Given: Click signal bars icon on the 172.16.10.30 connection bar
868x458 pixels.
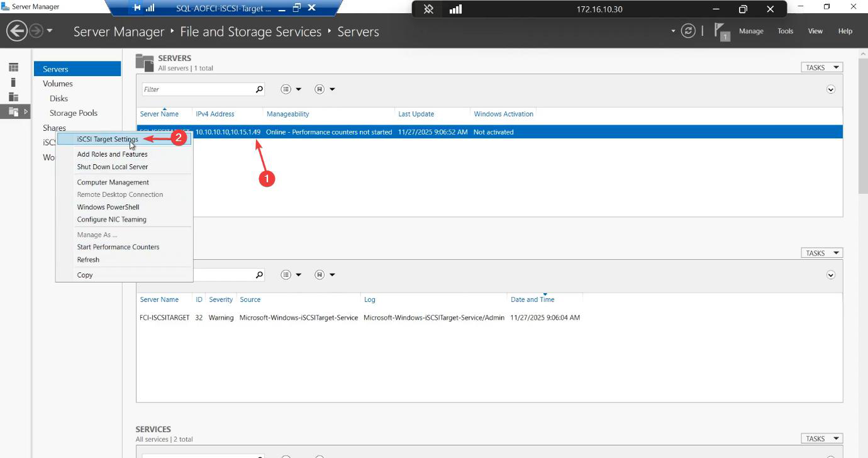Looking at the screenshot, I should pyautogui.click(x=456, y=9).
